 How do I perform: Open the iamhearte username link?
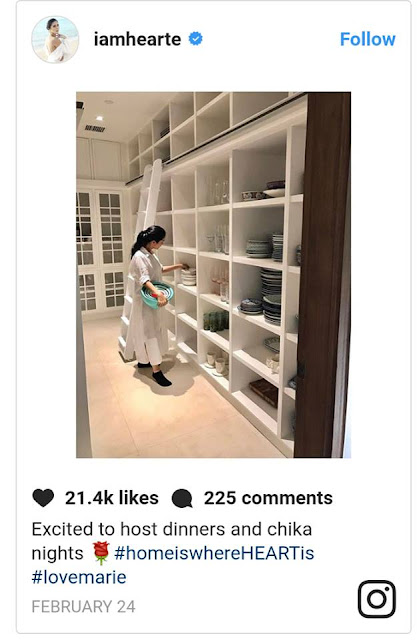pyautogui.click(x=137, y=40)
